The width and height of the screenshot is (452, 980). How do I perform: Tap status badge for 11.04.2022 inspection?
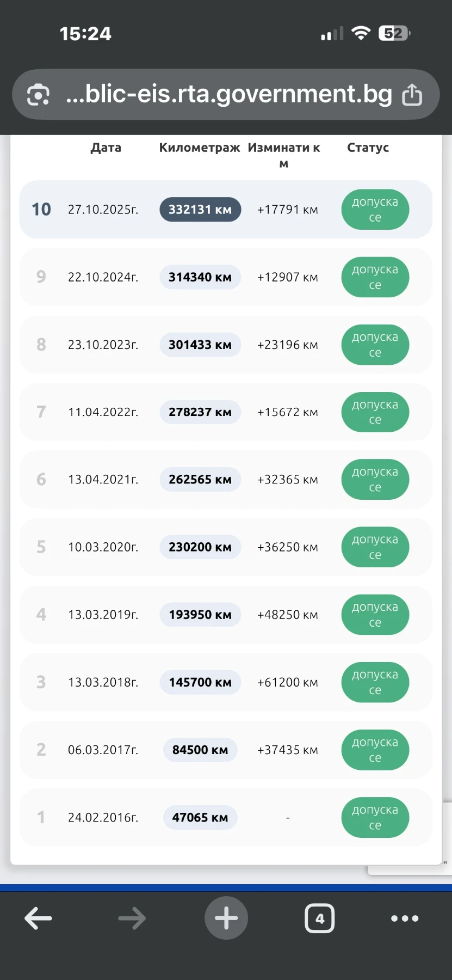[x=375, y=412]
